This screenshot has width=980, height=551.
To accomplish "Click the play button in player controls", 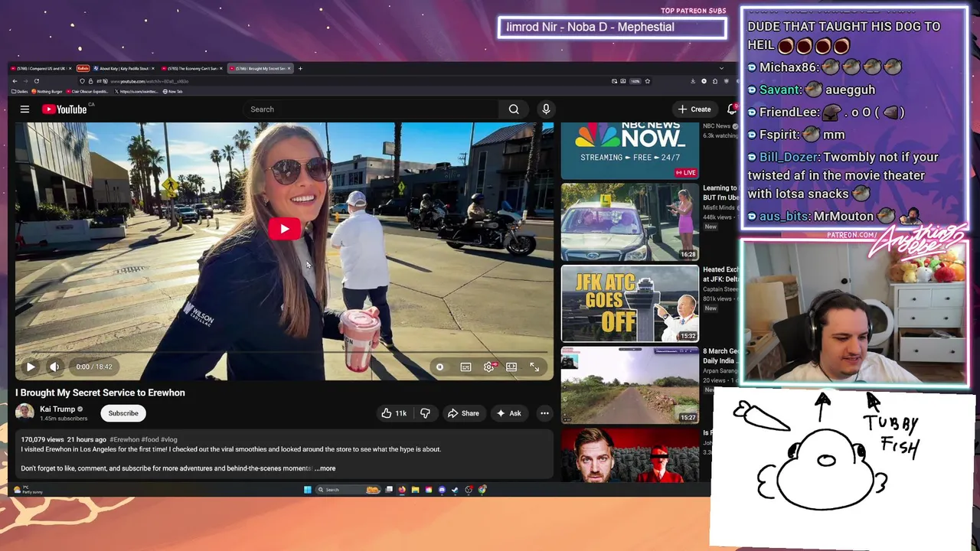I will pos(31,367).
